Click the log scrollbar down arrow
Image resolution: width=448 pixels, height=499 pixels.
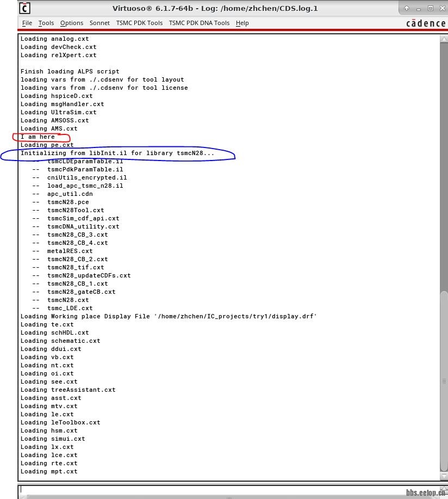tap(444, 476)
